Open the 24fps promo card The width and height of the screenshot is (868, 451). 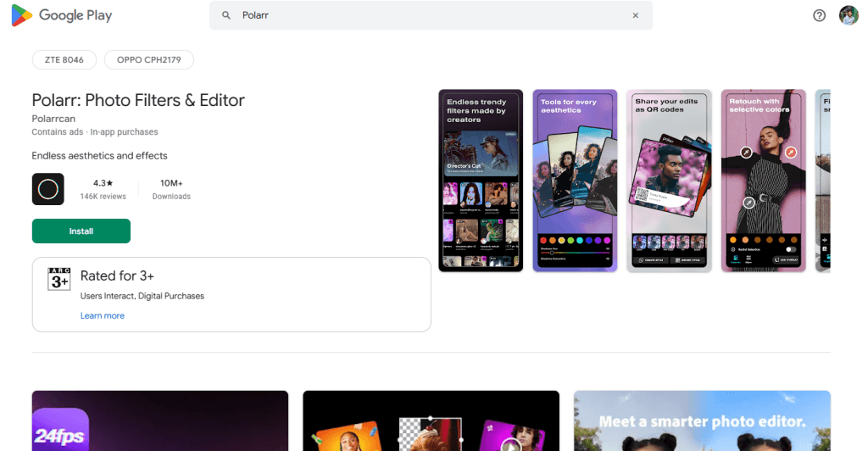160,420
